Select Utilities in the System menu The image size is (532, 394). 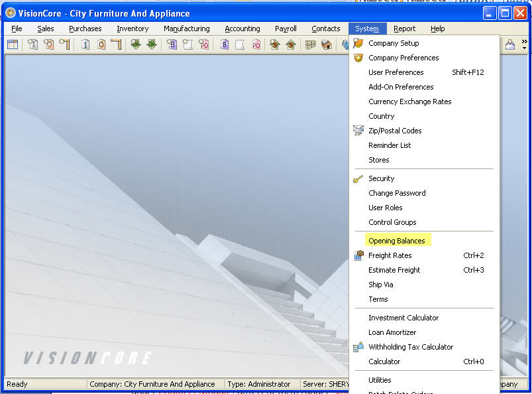[424, 380]
